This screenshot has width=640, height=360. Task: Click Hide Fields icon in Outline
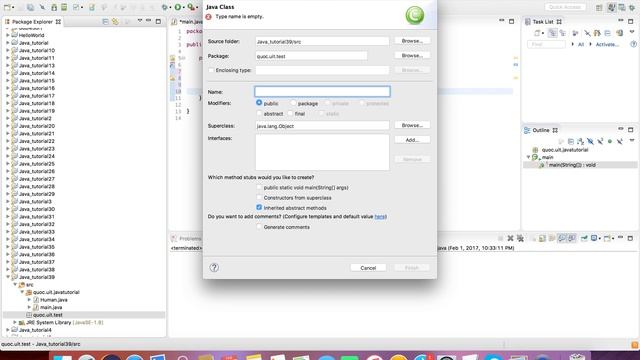[x=590, y=141]
